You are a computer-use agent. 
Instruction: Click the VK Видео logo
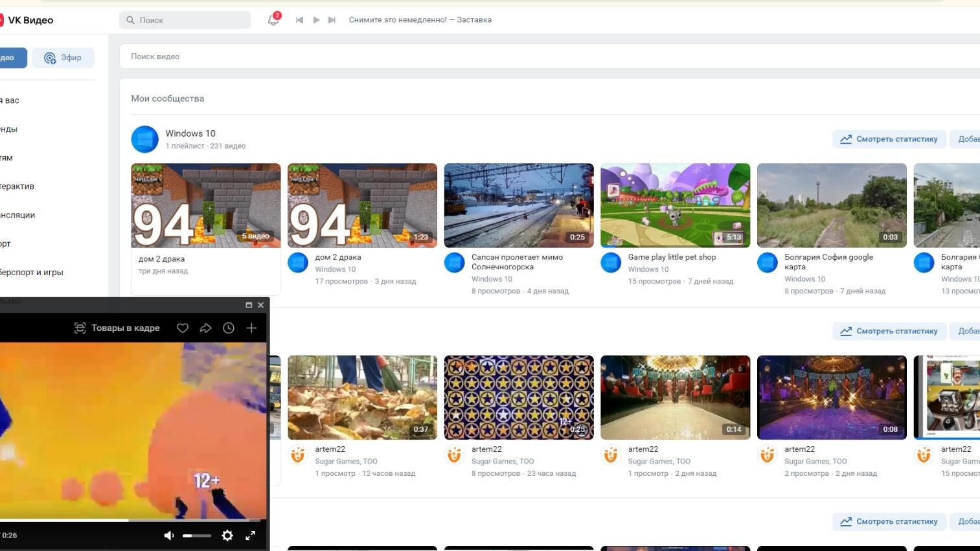point(27,20)
